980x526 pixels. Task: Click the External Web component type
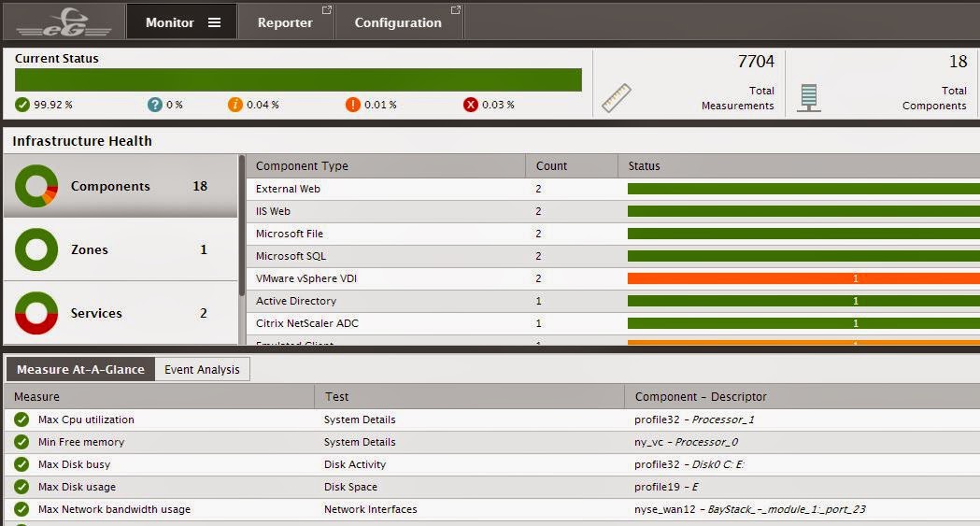pyautogui.click(x=288, y=189)
